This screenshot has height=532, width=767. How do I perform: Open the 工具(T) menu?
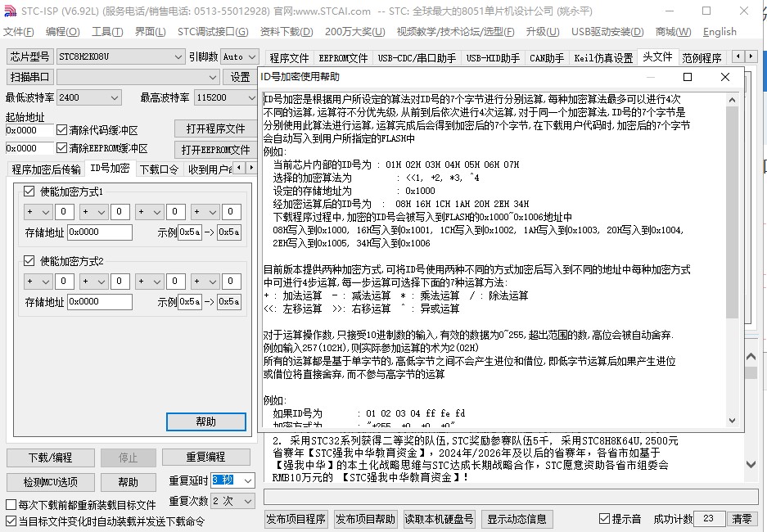coord(107,32)
